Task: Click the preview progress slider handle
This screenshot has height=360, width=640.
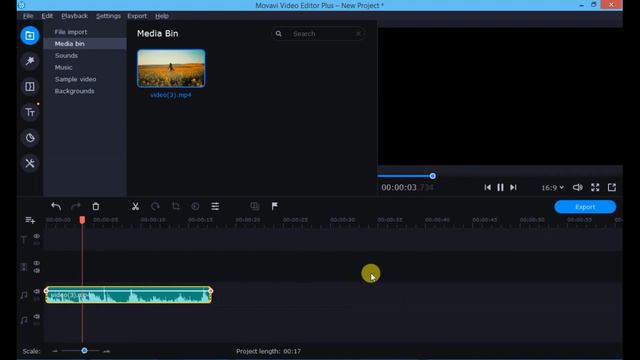Action: click(x=433, y=176)
